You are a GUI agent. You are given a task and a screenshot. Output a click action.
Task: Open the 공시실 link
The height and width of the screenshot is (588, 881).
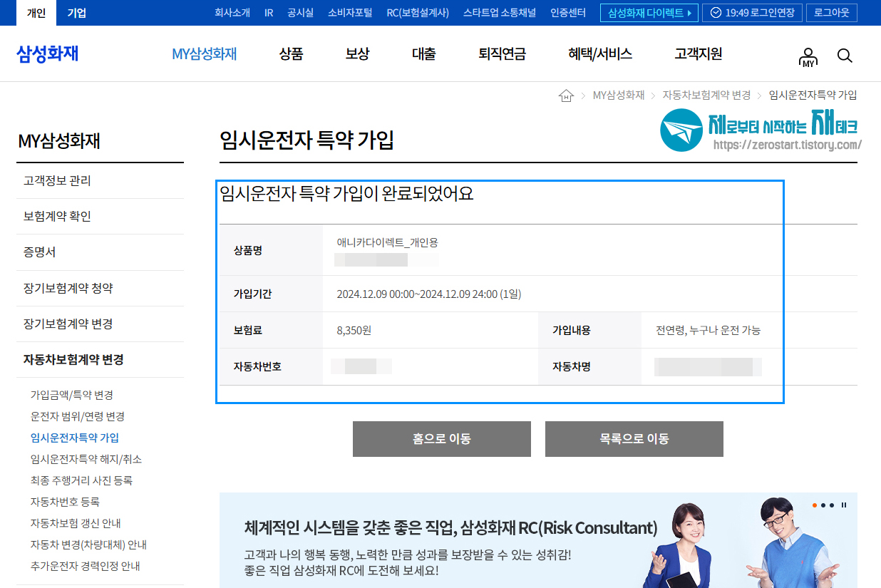[301, 13]
